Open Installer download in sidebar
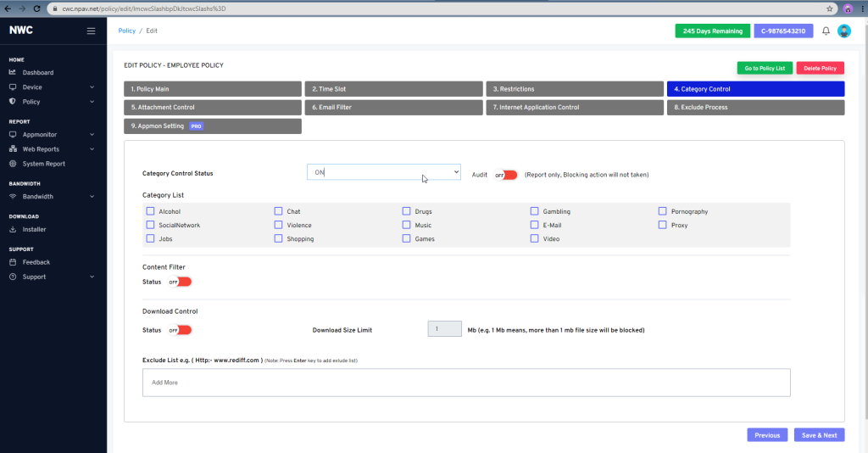Screen dimensions: 868x453 [x=34, y=229]
